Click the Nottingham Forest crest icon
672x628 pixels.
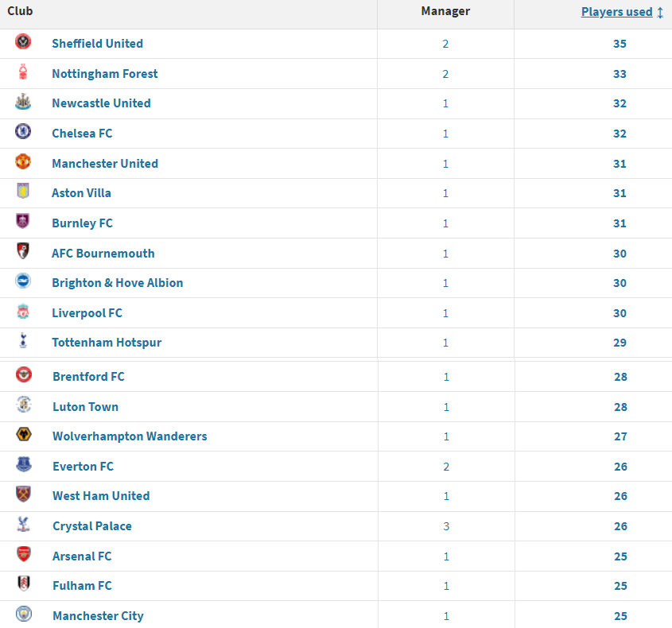click(23, 72)
